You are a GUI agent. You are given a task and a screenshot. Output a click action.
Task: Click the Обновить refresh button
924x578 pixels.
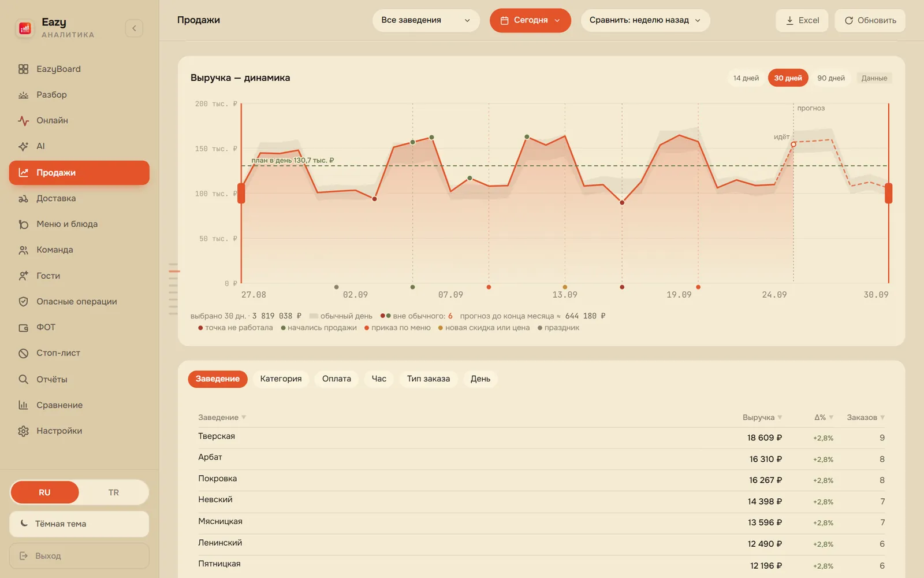[870, 20]
